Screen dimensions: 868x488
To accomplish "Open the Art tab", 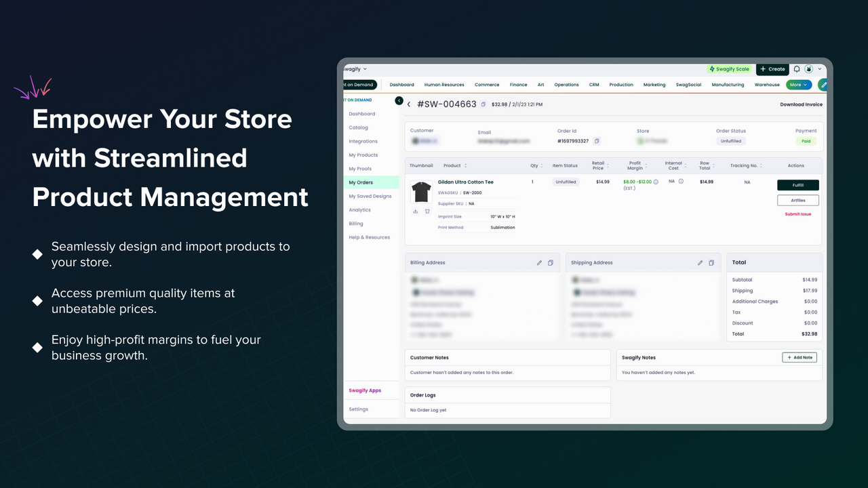I will tap(540, 85).
